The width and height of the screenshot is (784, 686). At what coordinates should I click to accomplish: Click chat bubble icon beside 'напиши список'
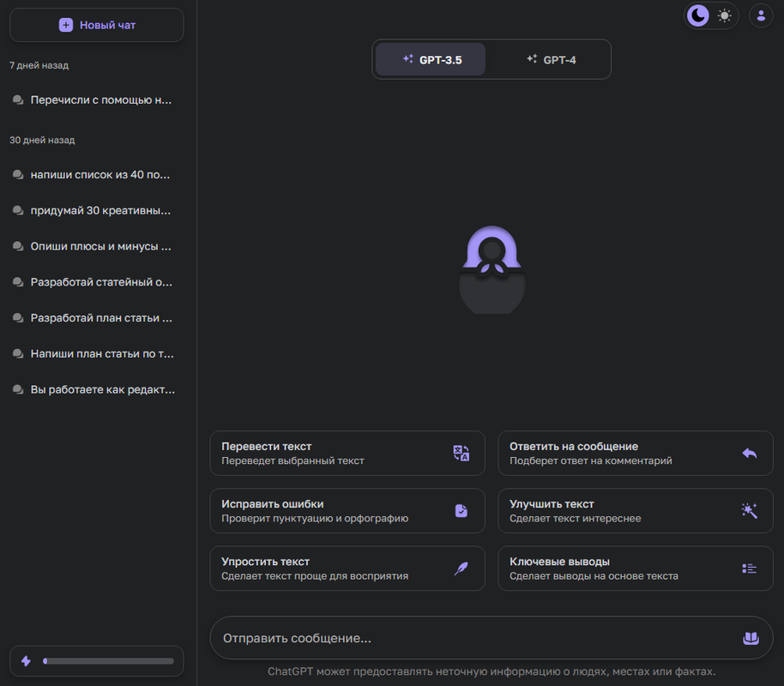coord(18,175)
